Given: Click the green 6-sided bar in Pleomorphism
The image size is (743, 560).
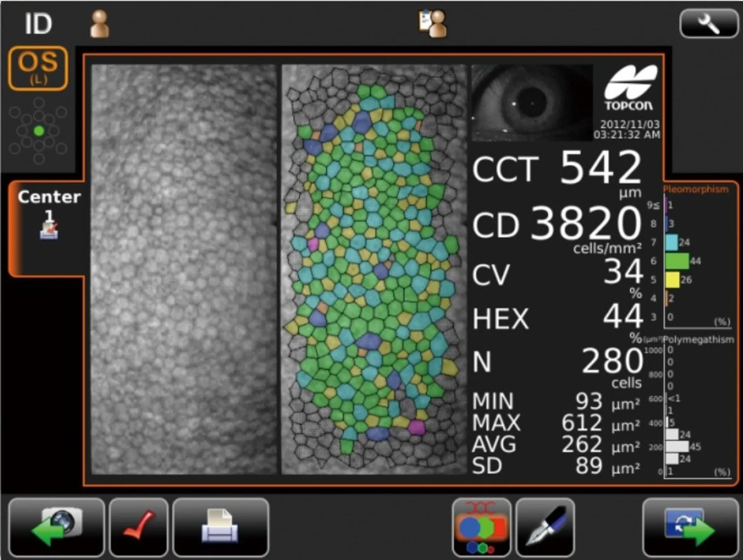Looking at the screenshot, I should tap(677, 261).
